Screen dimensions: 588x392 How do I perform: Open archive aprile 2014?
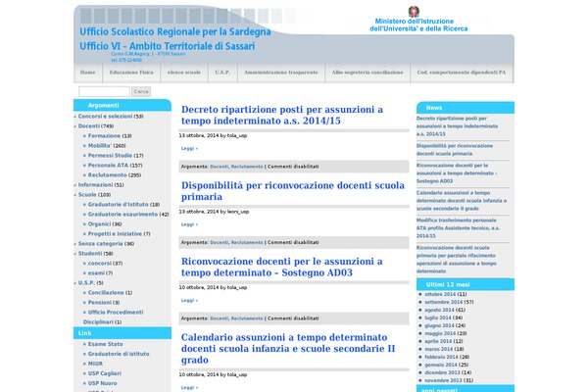tap(438, 341)
